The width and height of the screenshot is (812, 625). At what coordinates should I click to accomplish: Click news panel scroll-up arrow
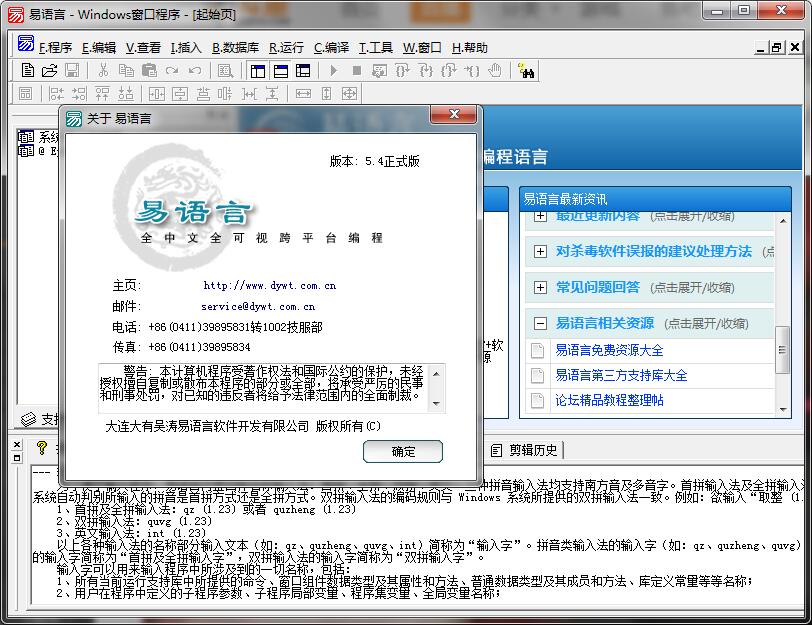tap(782, 221)
